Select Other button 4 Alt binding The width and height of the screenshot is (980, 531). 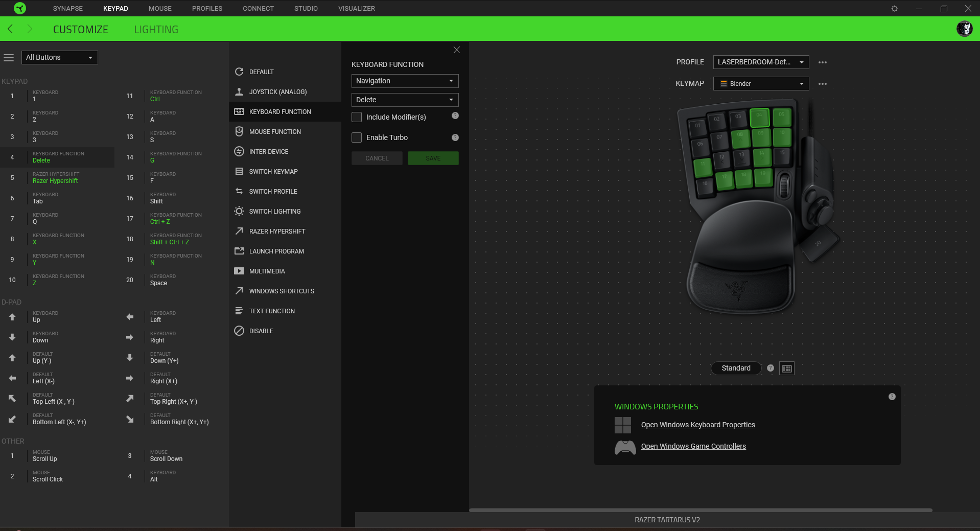pos(175,476)
